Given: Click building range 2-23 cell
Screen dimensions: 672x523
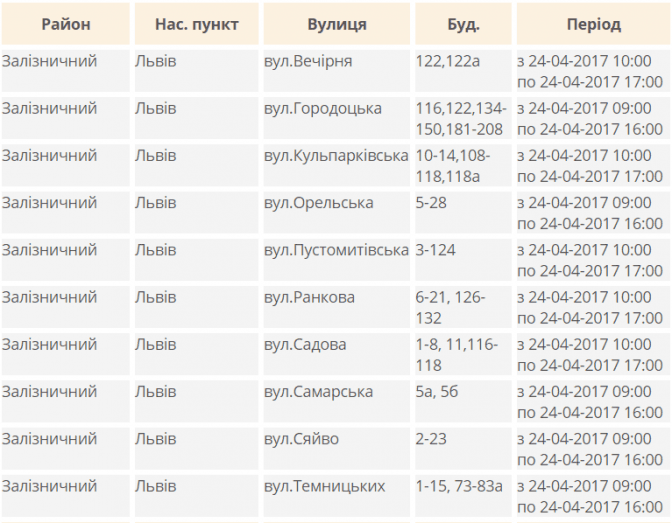Looking at the screenshot, I should pos(432,439).
